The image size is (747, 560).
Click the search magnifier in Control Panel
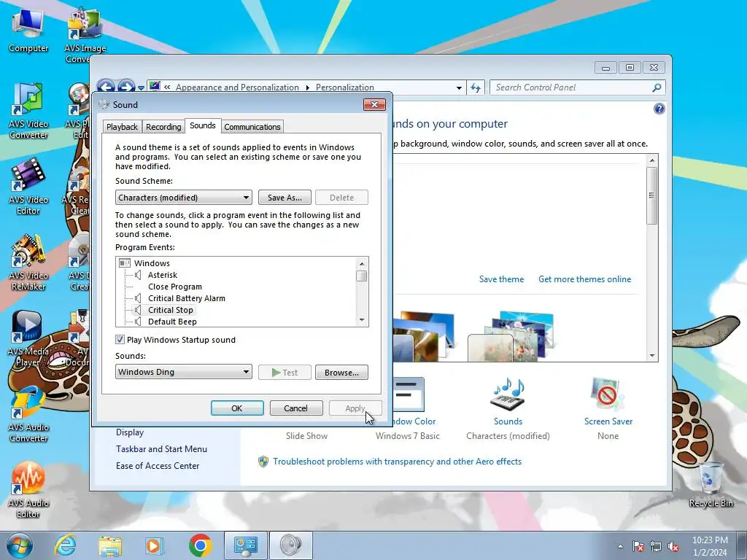point(657,87)
